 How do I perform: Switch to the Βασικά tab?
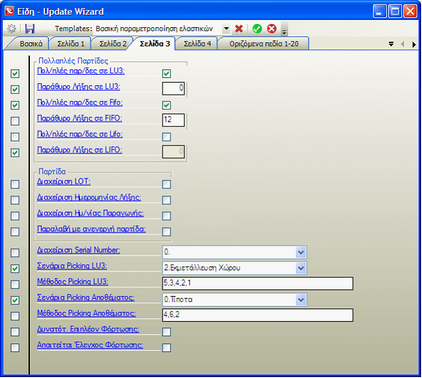click(x=31, y=44)
